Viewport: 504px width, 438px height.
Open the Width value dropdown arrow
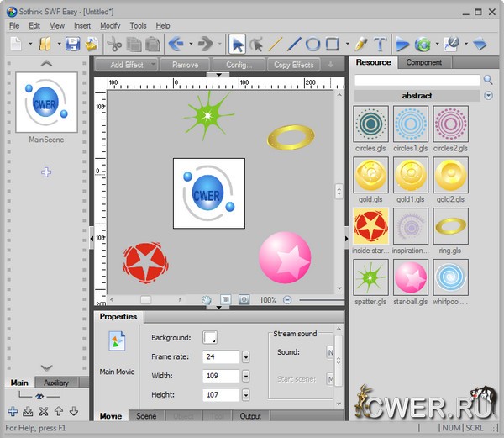pyautogui.click(x=246, y=376)
